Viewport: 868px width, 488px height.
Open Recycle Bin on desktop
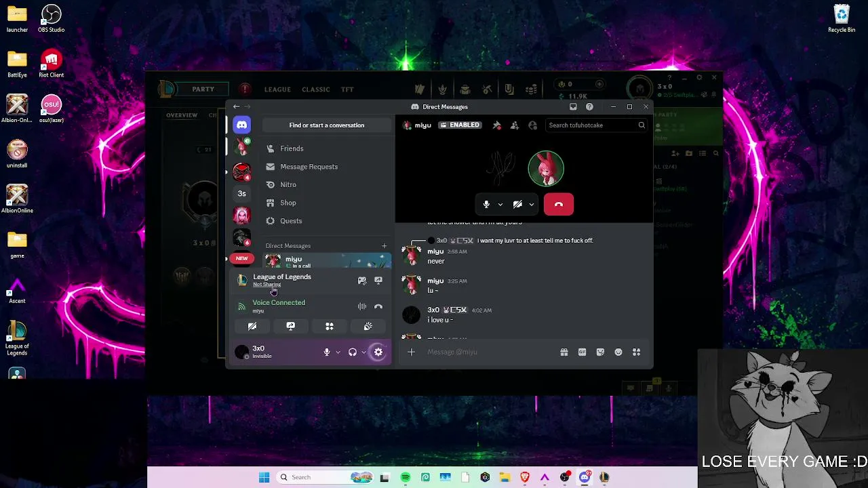(842, 19)
